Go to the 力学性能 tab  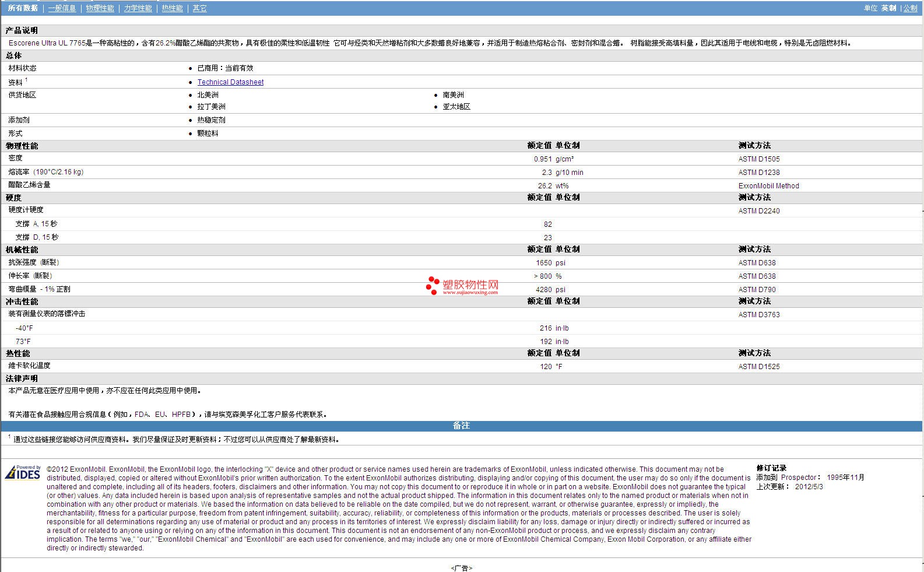click(x=138, y=8)
